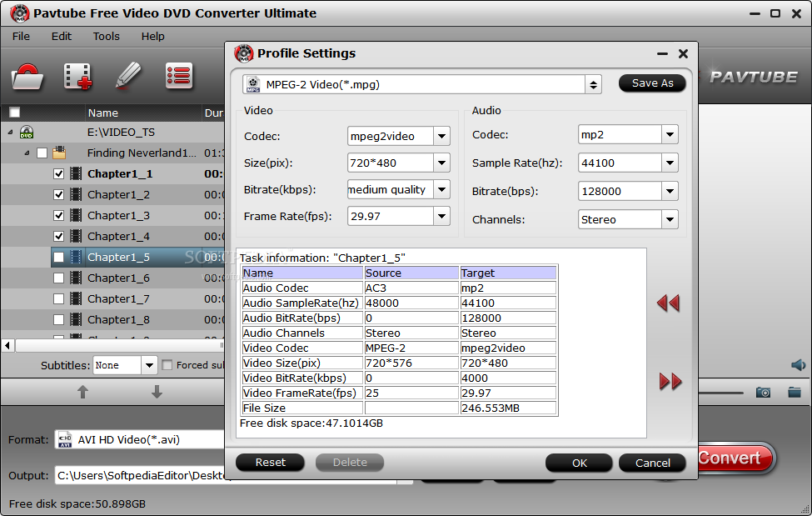Open the Channels Stereo dropdown
The image size is (812, 516).
670,219
